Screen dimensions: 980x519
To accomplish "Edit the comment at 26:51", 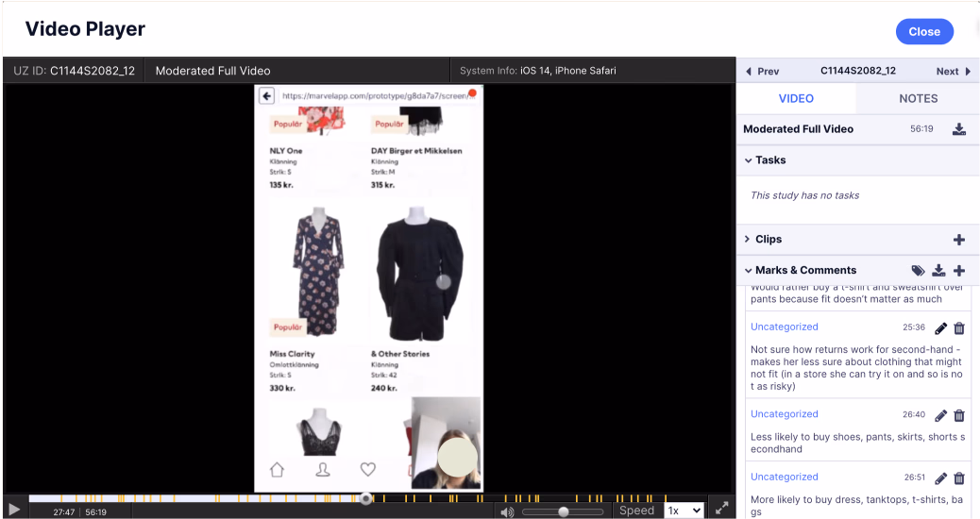I will coord(940,478).
